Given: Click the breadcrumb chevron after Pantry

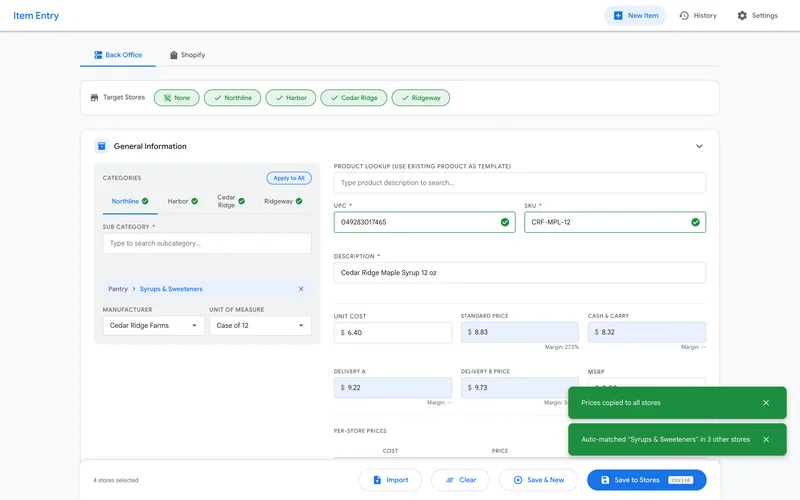Looking at the screenshot, I should pos(134,289).
